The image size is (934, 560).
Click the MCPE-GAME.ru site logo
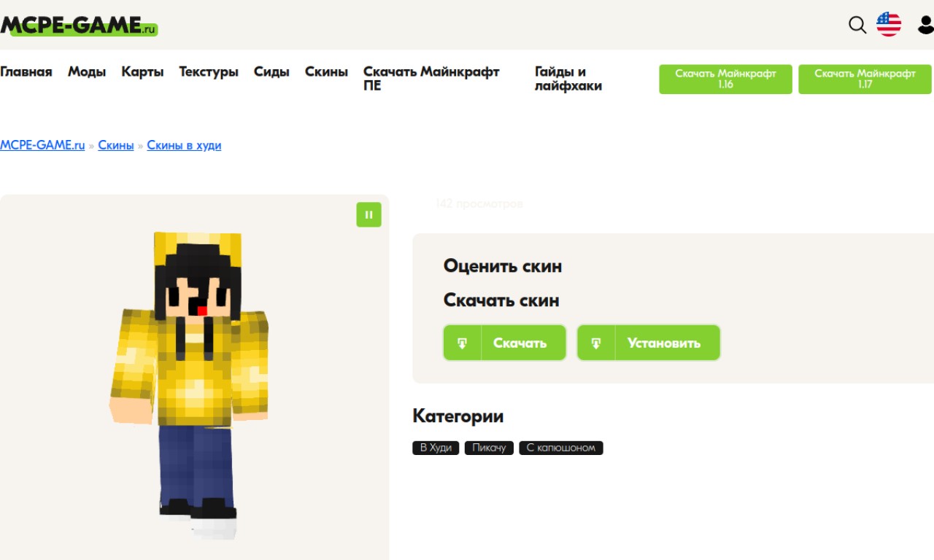click(x=79, y=25)
